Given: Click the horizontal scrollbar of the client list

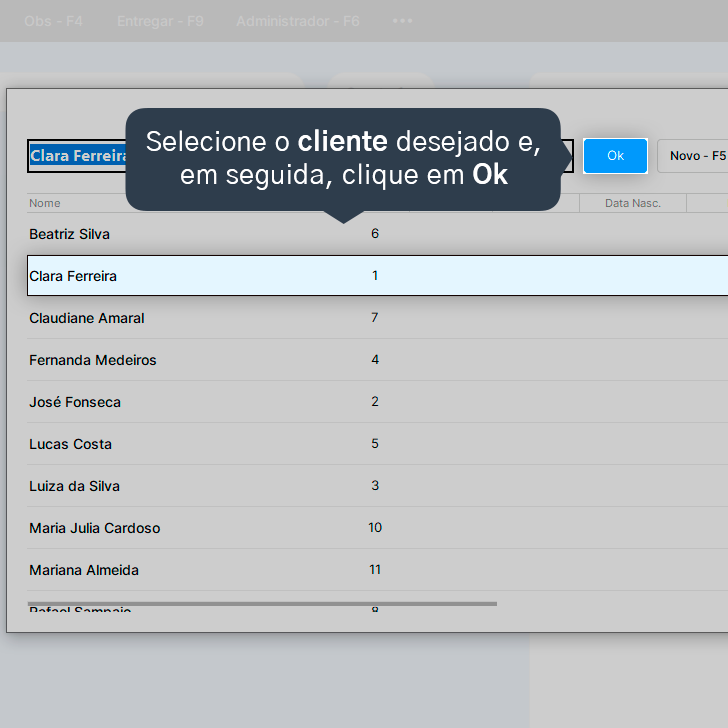Looking at the screenshot, I should click(262, 604).
